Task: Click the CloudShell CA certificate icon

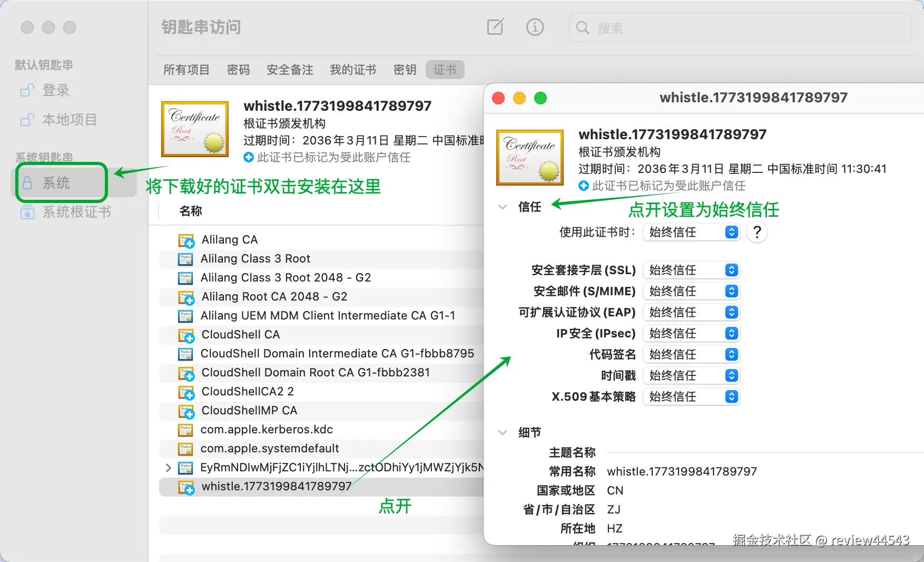Action: (x=186, y=335)
